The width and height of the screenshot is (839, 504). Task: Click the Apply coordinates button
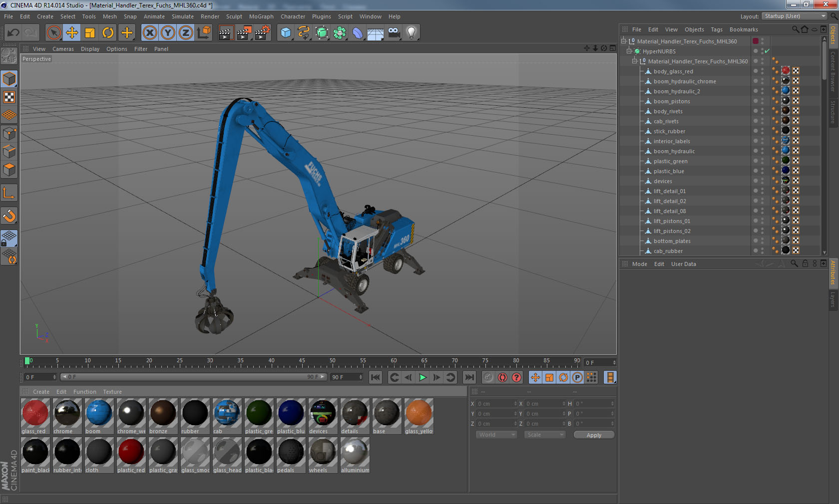click(x=594, y=435)
